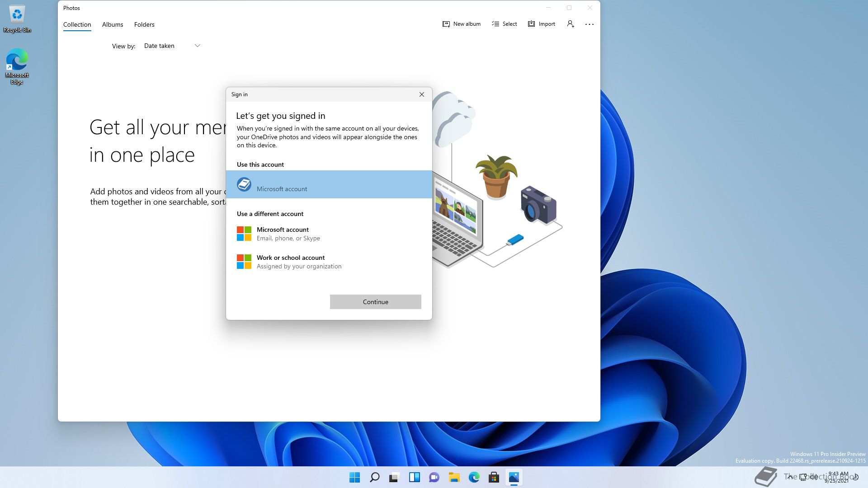The height and width of the screenshot is (488, 868).
Task: Open File Explorer from taskbar
Action: tap(454, 477)
